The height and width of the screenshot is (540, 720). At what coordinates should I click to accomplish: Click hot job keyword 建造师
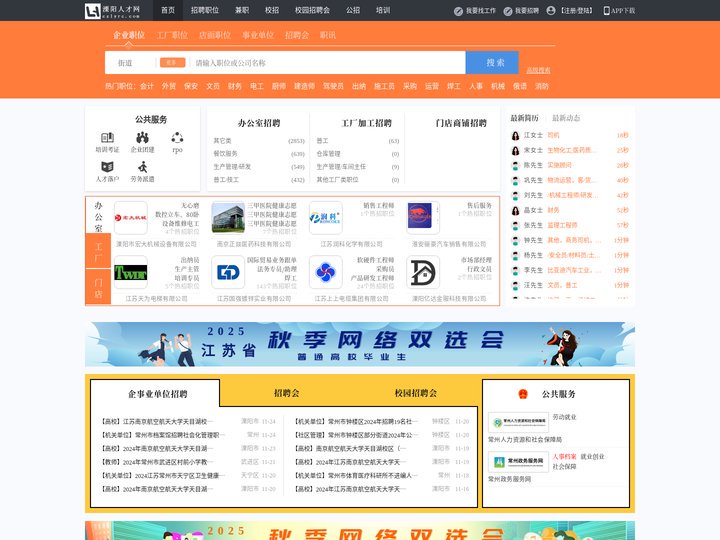(x=304, y=86)
